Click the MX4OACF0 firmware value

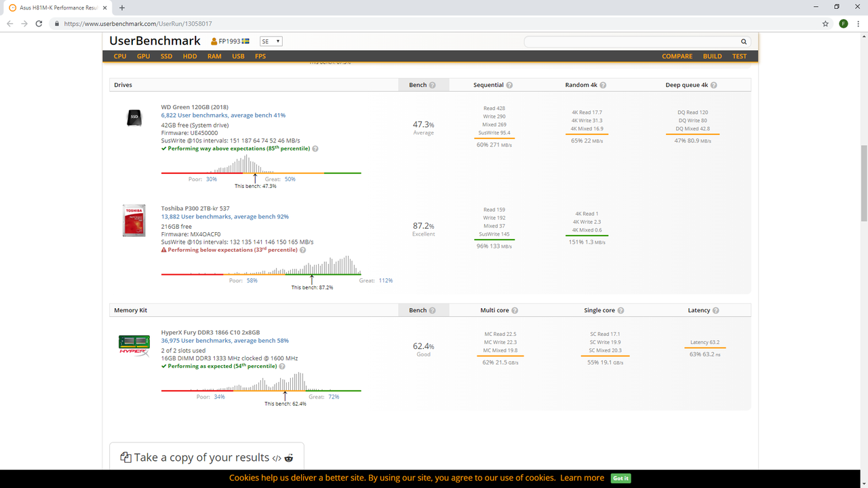(205, 234)
